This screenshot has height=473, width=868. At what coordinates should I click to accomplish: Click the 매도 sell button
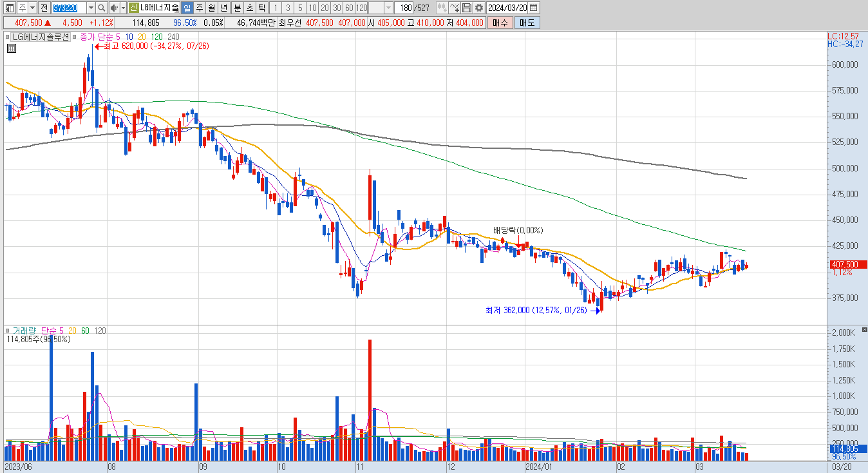click(527, 23)
